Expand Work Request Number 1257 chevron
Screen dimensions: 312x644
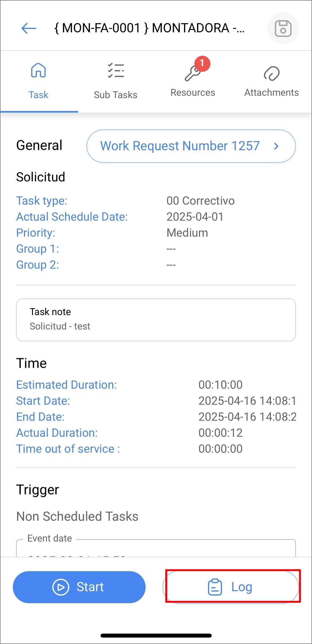pos(276,146)
